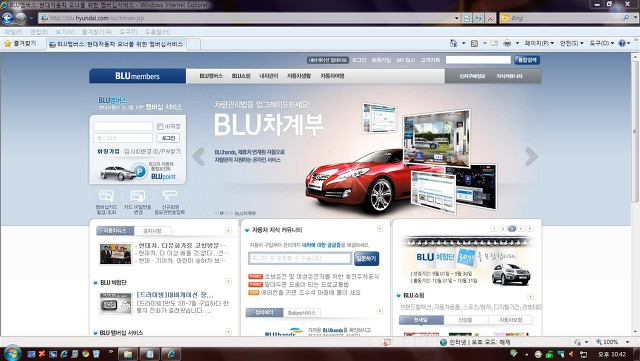Show next banner with right arrow
This screenshot has width=640, height=361.
click(x=531, y=156)
